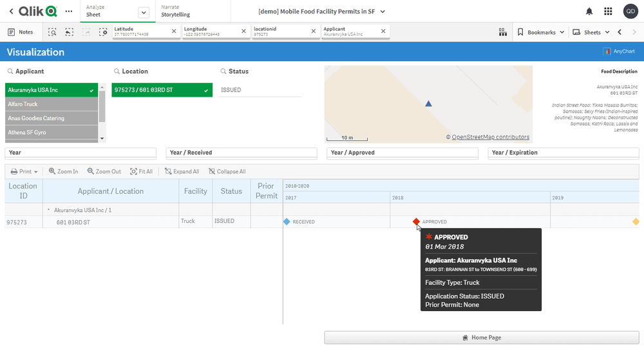Open the app launcher grid

pos(608,12)
